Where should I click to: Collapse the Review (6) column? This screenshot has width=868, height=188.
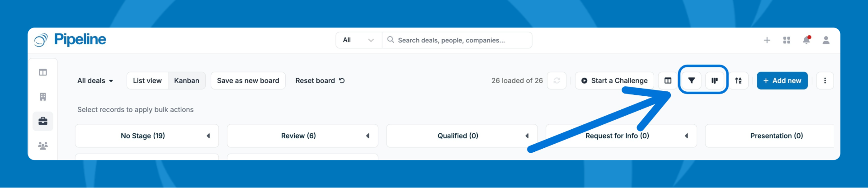pyautogui.click(x=368, y=136)
